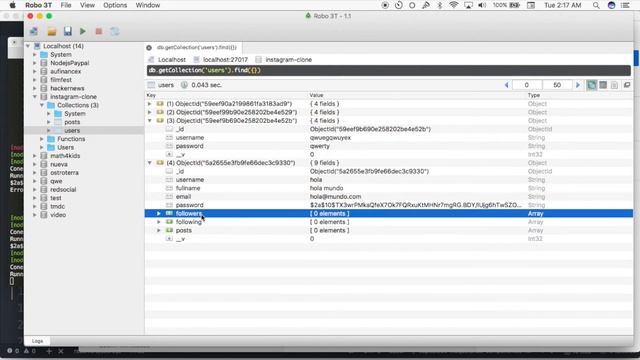Collapse the Collections (3) folder
The image size is (640, 360).
point(42,105)
